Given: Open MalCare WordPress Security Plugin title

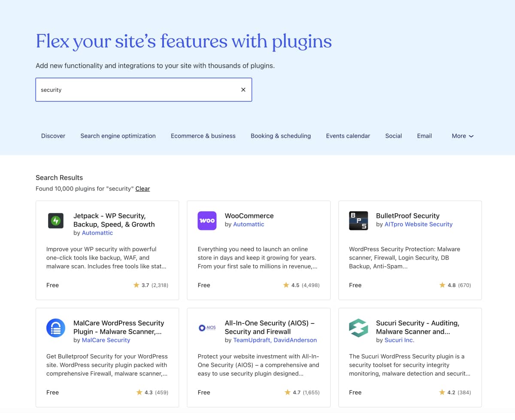Looking at the screenshot, I should tap(119, 327).
